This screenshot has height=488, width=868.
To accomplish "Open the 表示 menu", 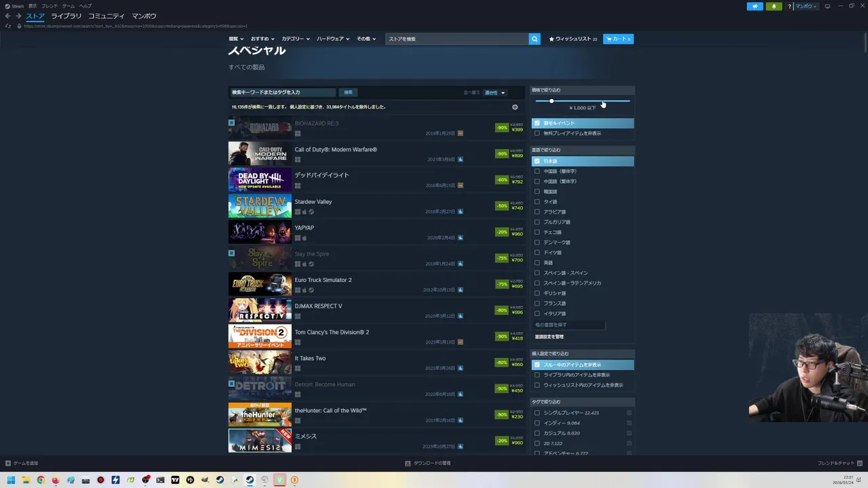I will tap(33, 6).
